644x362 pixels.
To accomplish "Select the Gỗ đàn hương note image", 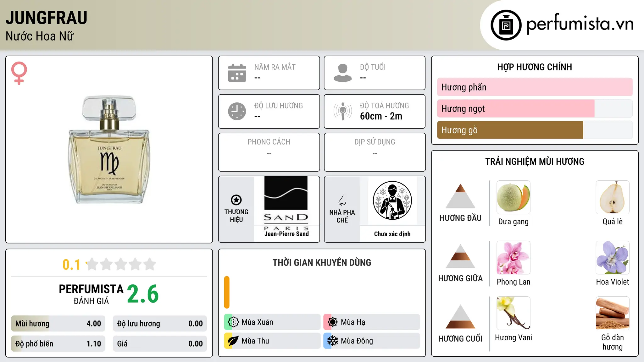I will click(x=613, y=313).
